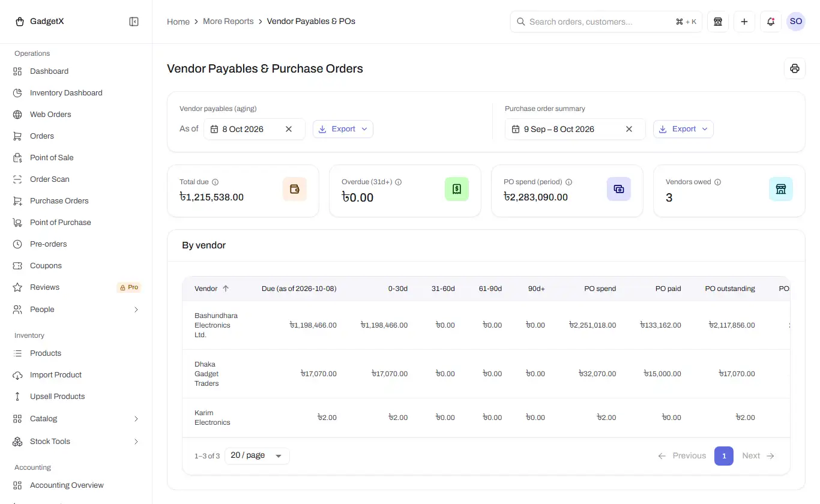Image resolution: width=820 pixels, height=504 pixels.
Task: Pick the 9 Sep – 8 Oct 2026 range
Action: (x=575, y=129)
